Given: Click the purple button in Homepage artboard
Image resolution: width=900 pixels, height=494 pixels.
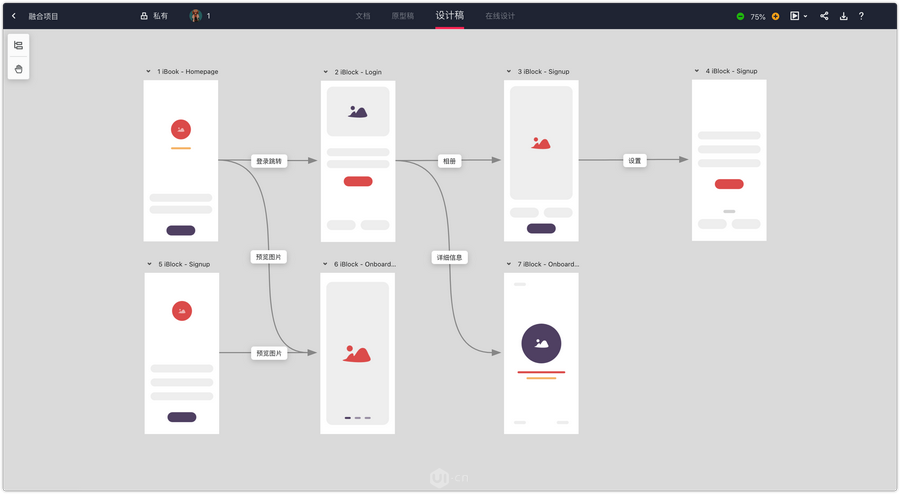Looking at the screenshot, I should tap(181, 231).
